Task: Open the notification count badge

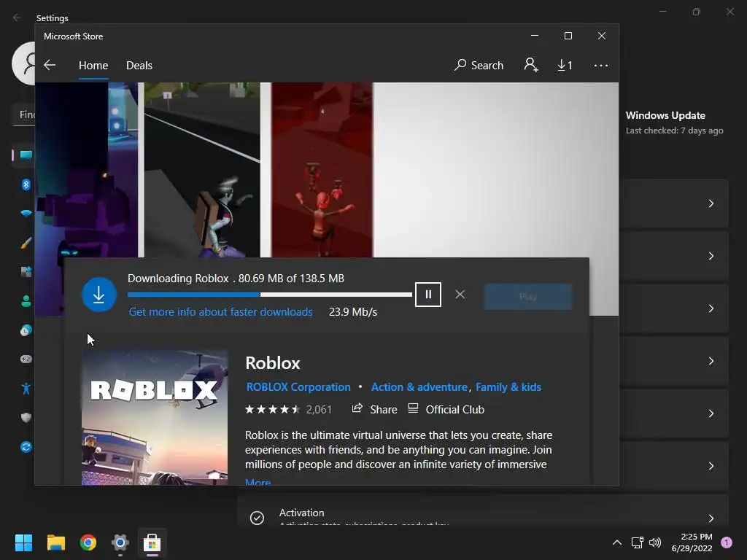Action: click(x=727, y=542)
